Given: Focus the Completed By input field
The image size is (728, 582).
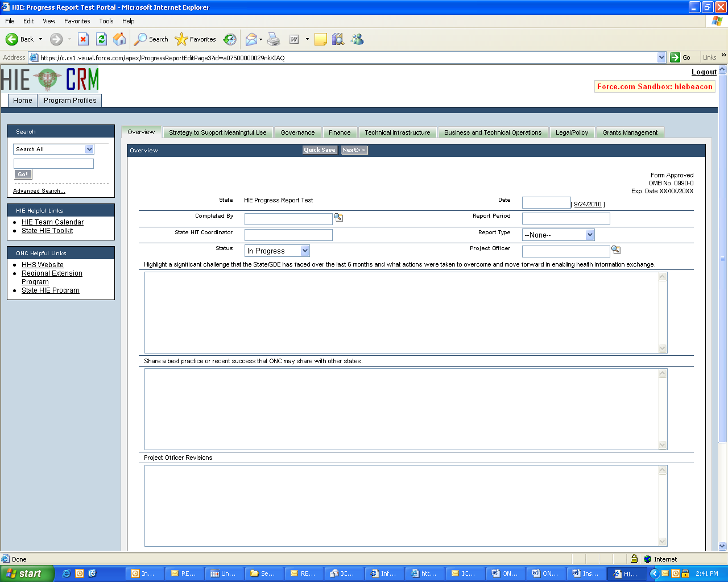Looking at the screenshot, I should (288, 219).
